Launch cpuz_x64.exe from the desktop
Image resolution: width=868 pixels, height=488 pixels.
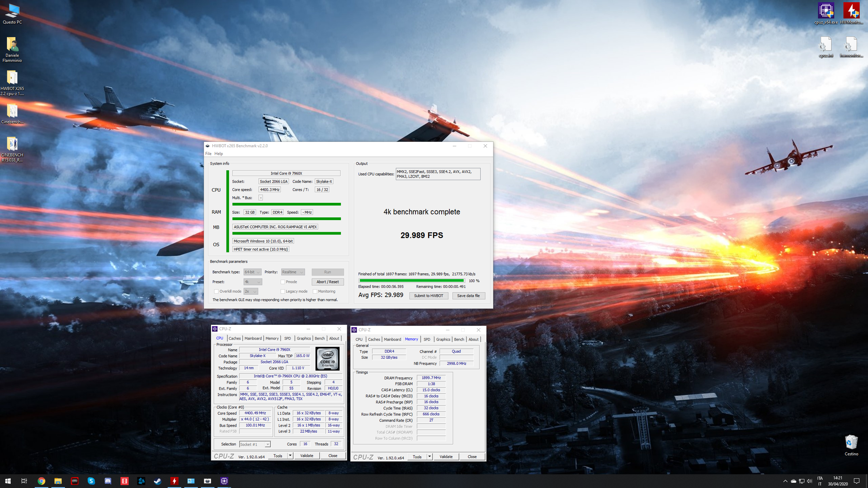[x=826, y=14]
